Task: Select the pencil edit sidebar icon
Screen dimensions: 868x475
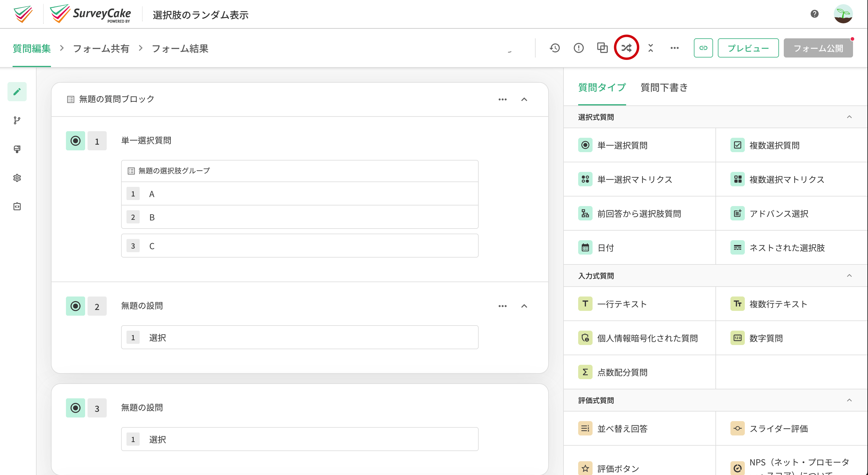Action: (17, 92)
